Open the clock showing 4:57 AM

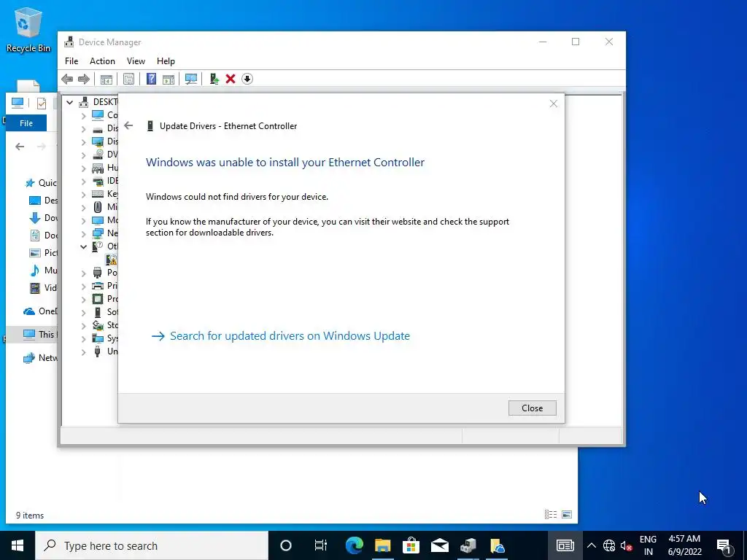coord(684,545)
